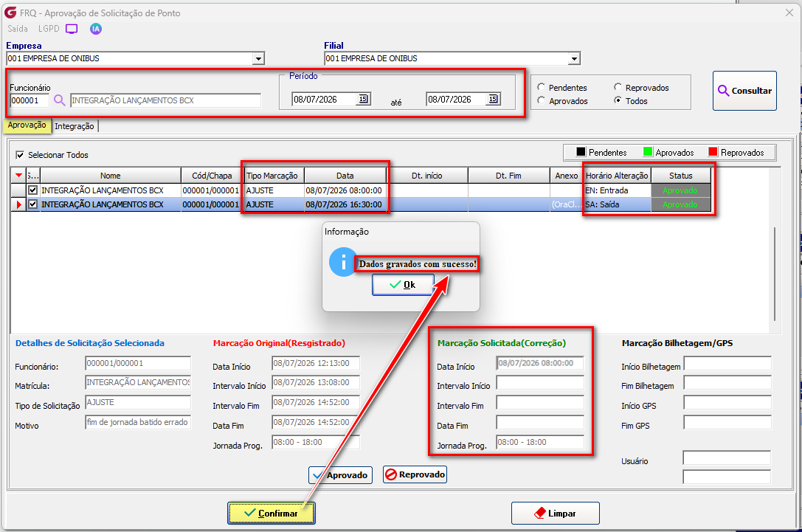Viewport: 802px width, 532px height.
Task: Switch to the Integração tab
Action: point(75,126)
